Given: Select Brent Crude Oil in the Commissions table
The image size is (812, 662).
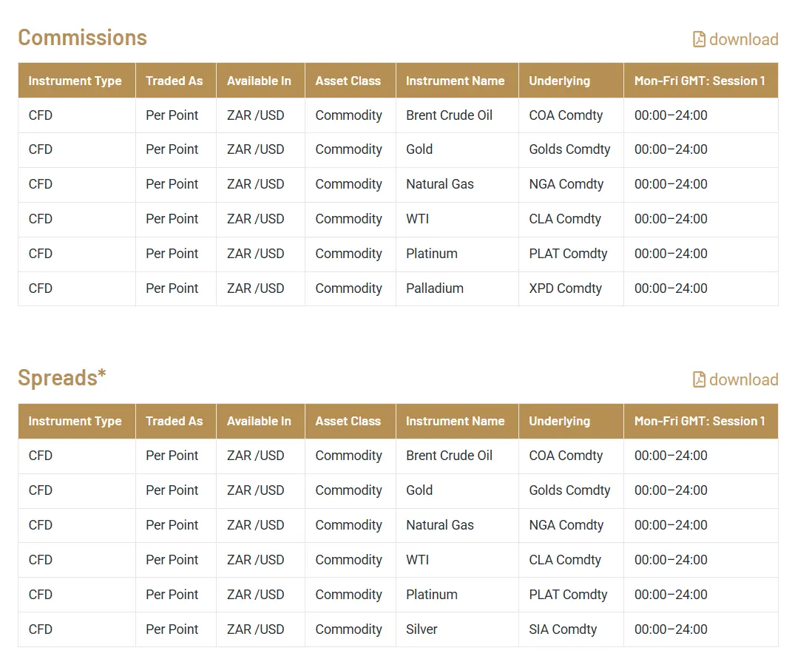Looking at the screenshot, I should [x=449, y=115].
